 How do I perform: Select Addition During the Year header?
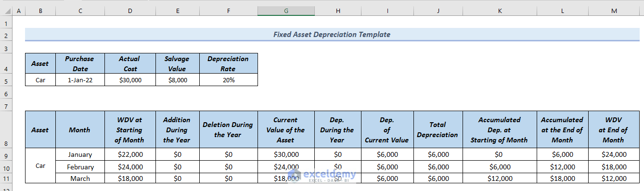pyautogui.click(x=177, y=130)
